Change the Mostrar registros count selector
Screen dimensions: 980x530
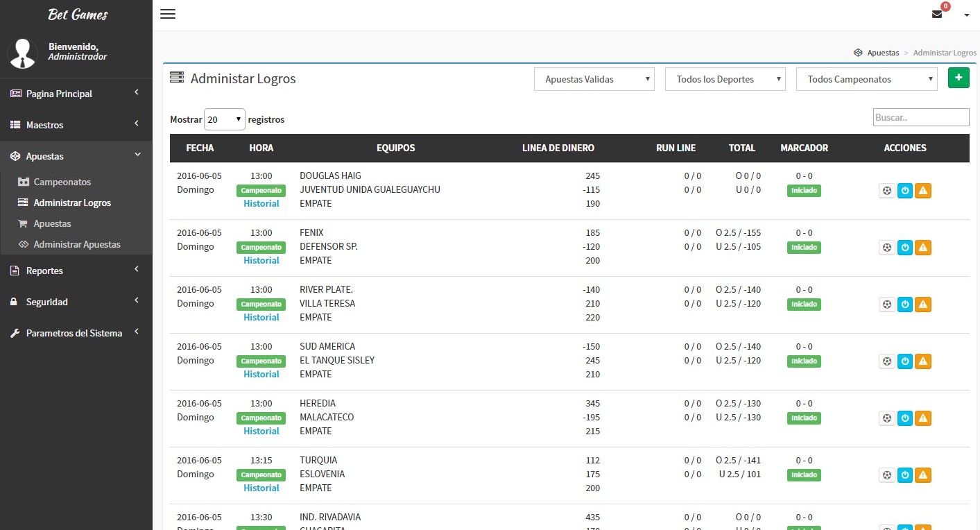224,119
